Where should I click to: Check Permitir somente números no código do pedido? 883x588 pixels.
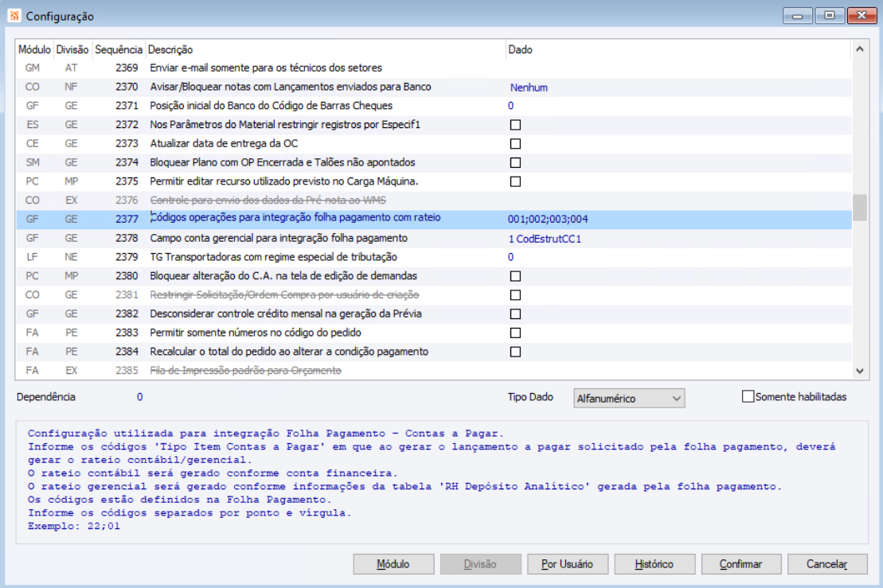point(514,333)
